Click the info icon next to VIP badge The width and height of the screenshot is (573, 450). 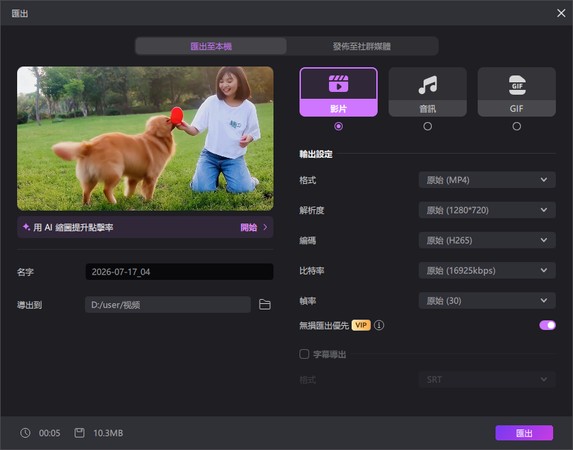[379, 325]
